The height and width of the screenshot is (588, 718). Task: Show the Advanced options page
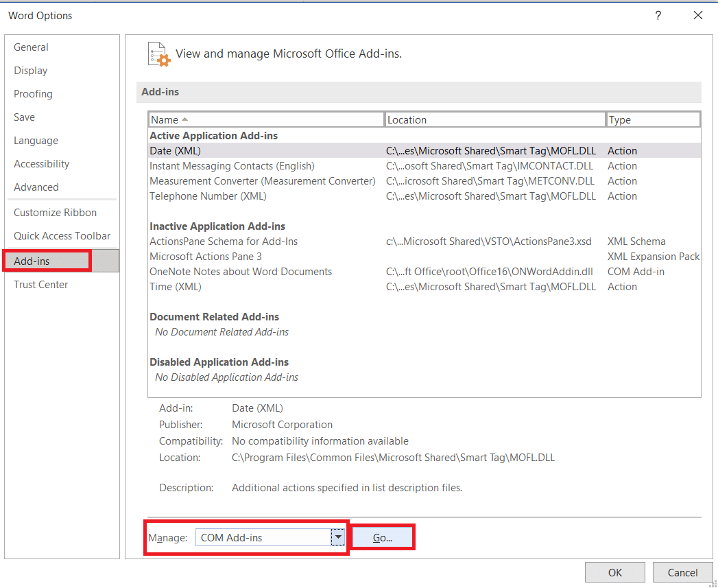pos(36,187)
